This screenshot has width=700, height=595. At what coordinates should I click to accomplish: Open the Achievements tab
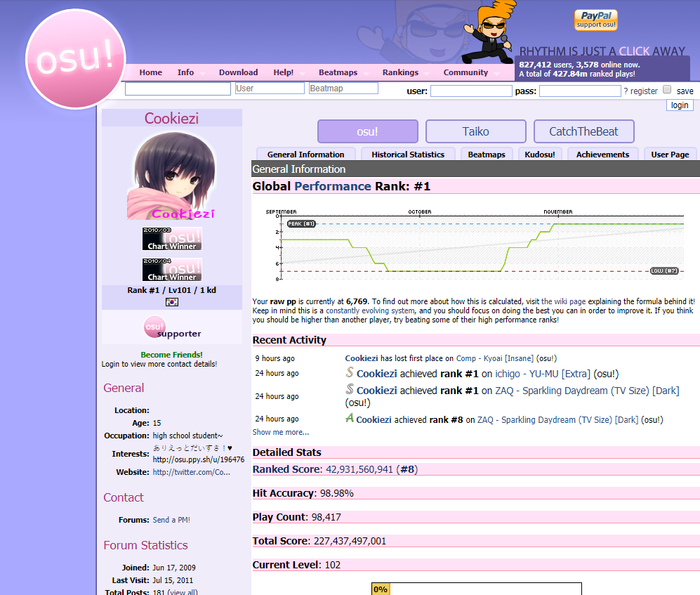point(602,154)
